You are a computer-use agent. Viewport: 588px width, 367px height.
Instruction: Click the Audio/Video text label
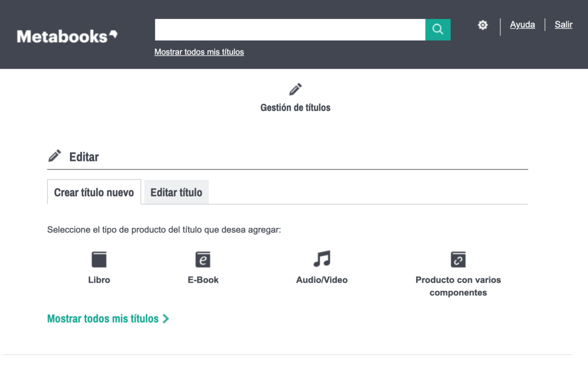[321, 280]
